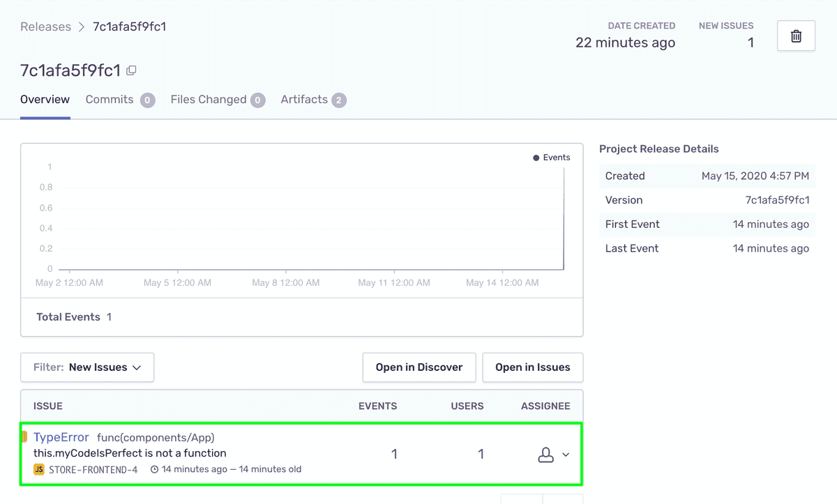
Task: Click Last Event 14 minutes ago value
Action: pos(771,249)
